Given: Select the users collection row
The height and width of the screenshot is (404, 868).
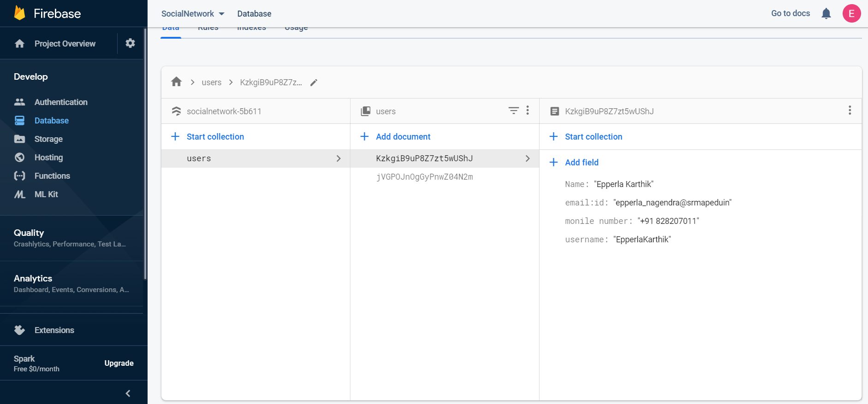Looking at the screenshot, I should point(256,158).
